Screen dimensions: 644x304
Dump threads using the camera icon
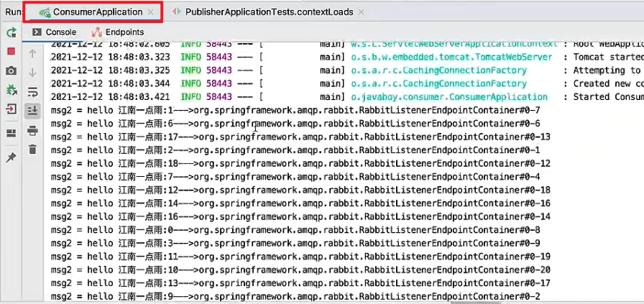click(x=11, y=71)
